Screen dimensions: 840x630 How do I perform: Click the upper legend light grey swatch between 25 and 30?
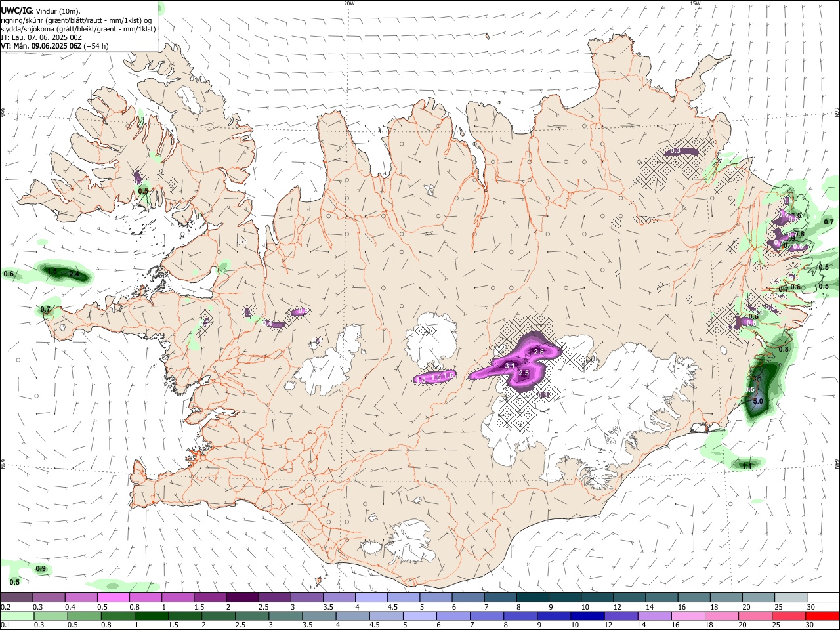[790, 598]
